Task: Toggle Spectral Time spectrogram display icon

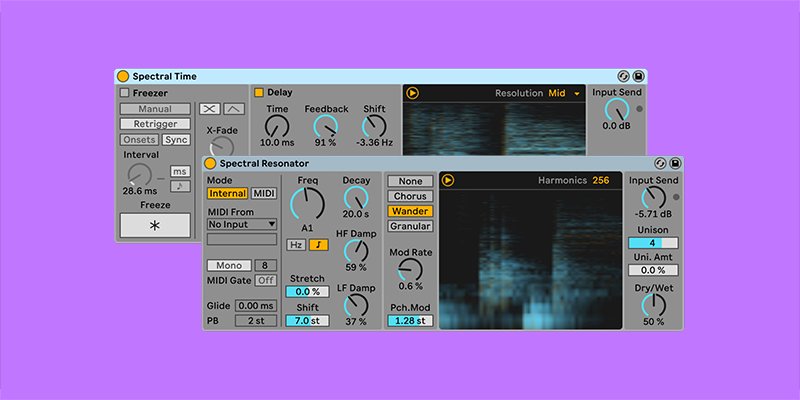Action: (x=412, y=93)
